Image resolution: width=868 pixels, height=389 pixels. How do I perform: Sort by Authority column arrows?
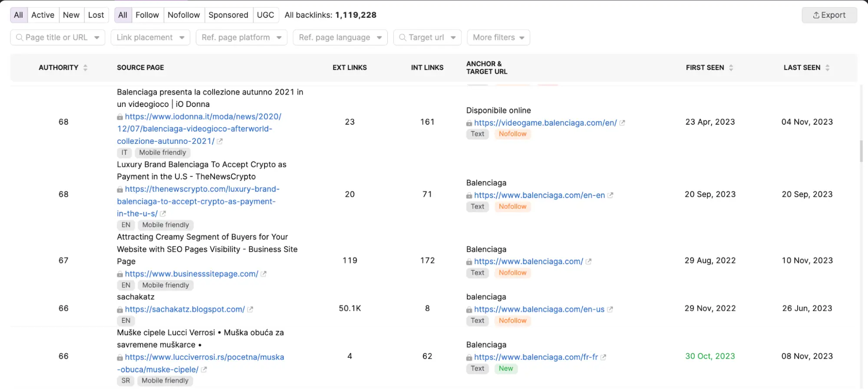(x=85, y=68)
